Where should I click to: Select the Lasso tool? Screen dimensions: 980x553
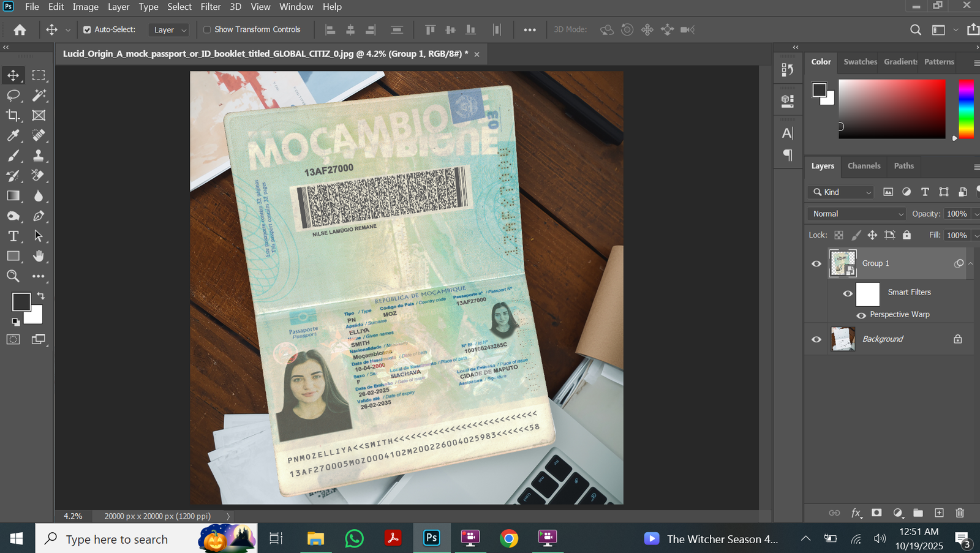click(13, 96)
